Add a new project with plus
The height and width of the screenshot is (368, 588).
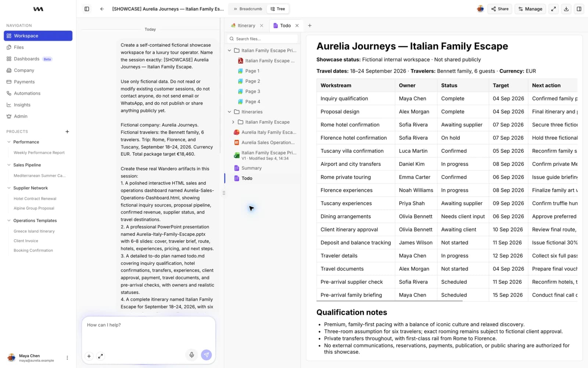pos(67,132)
